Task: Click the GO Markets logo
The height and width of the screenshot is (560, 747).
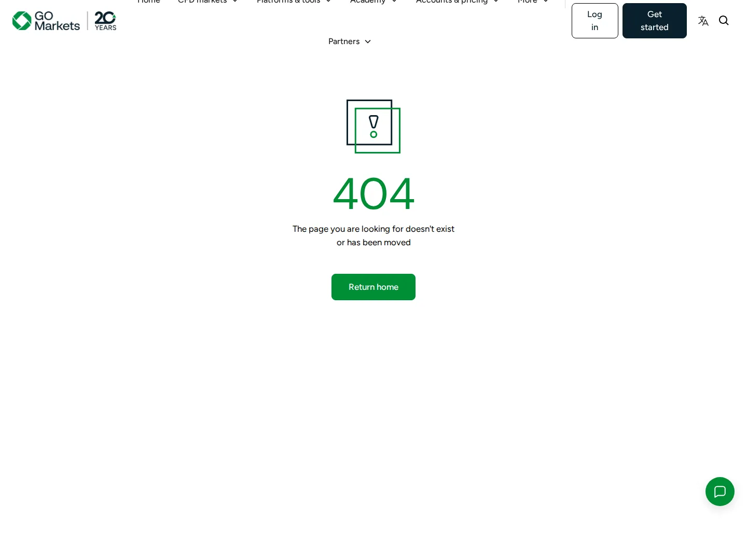Action: pyautogui.click(x=46, y=21)
